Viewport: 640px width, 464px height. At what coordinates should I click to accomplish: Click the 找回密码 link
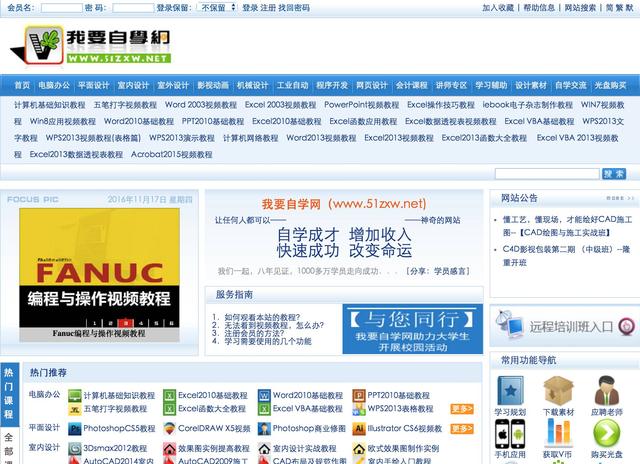point(294,7)
